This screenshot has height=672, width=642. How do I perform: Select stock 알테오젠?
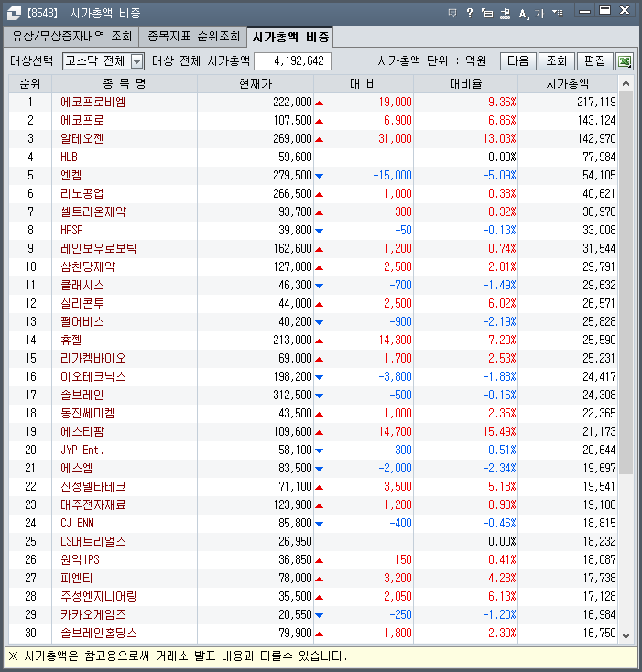82,139
